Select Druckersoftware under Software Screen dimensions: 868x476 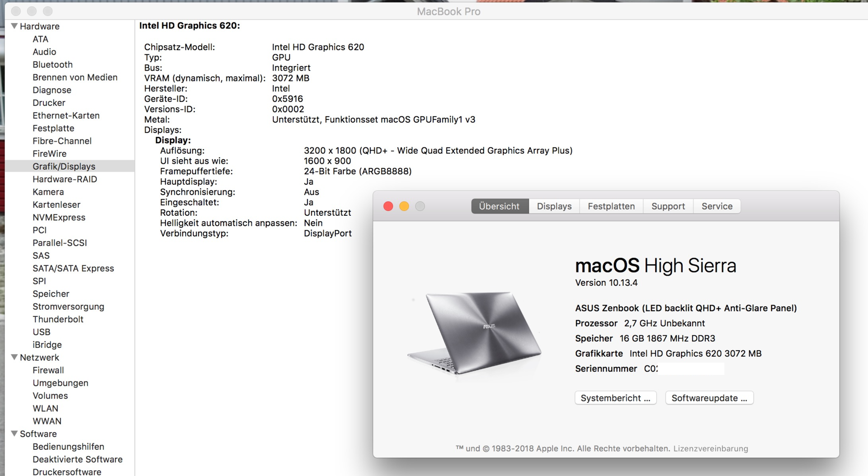coord(67,472)
